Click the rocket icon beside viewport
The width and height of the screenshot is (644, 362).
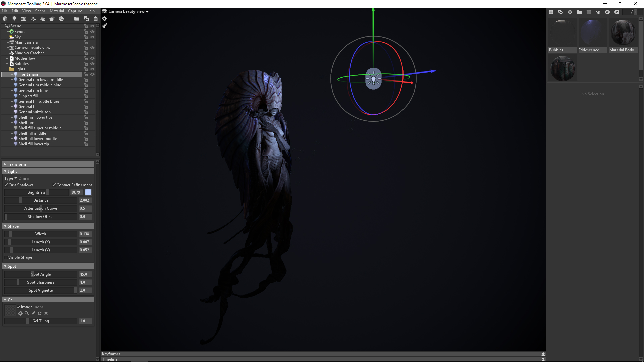[104, 26]
